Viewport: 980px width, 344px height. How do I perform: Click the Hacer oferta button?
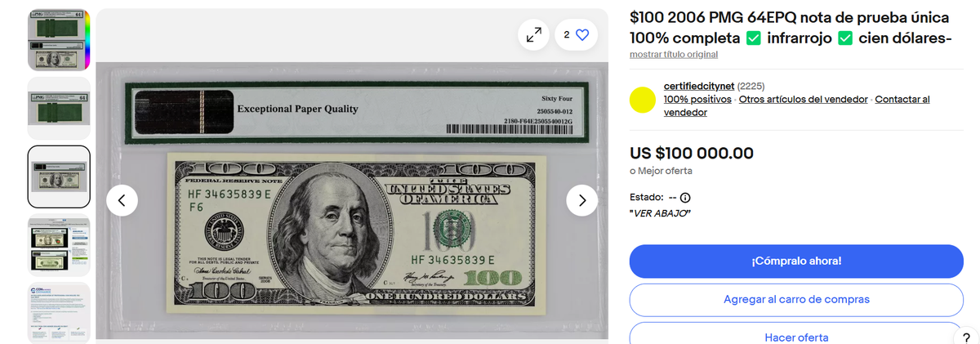click(796, 333)
